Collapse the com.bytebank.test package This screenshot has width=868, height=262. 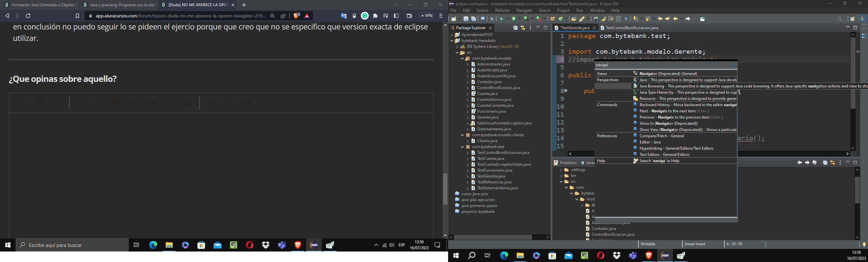pyautogui.click(x=463, y=147)
